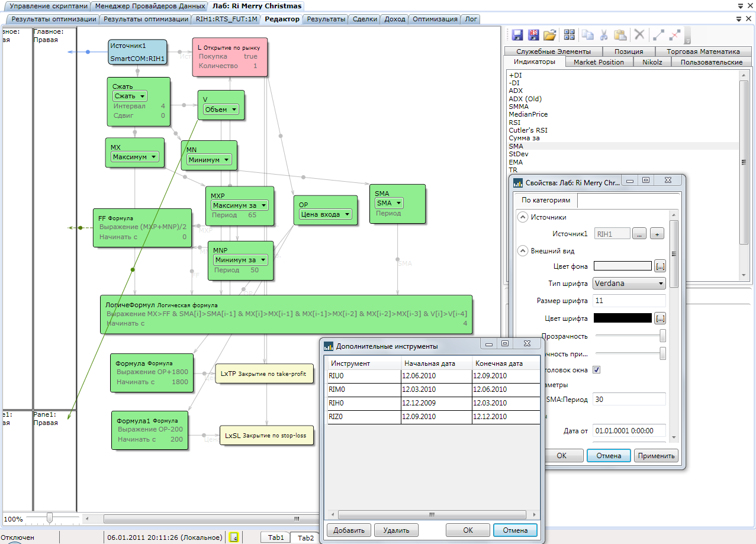The height and width of the screenshot is (544, 756).
Task: Collapse the 'Внешний вид' section
Action: click(523, 251)
